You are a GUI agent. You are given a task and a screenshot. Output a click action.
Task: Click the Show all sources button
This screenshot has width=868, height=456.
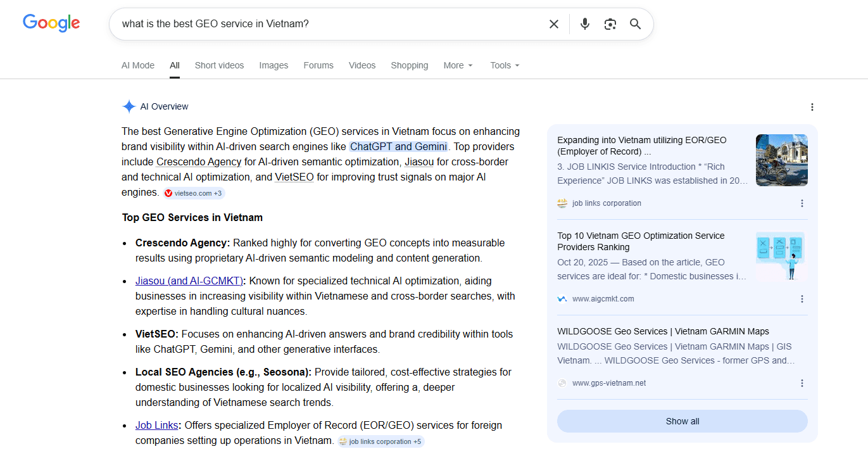tap(682, 421)
